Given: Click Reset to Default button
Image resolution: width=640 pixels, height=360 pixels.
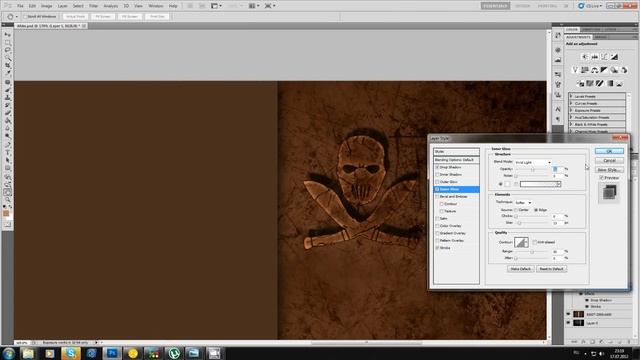Looking at the screenshot, I should [551, 269].
